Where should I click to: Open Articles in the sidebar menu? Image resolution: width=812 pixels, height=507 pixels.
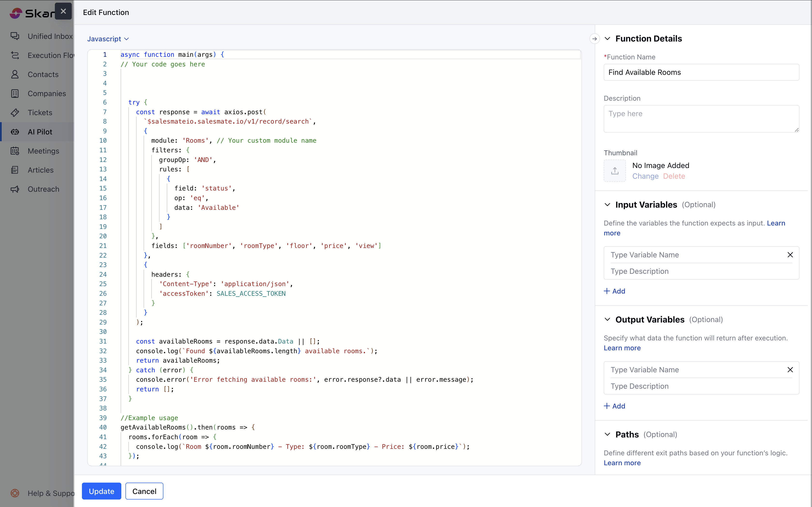pos(40,170)
